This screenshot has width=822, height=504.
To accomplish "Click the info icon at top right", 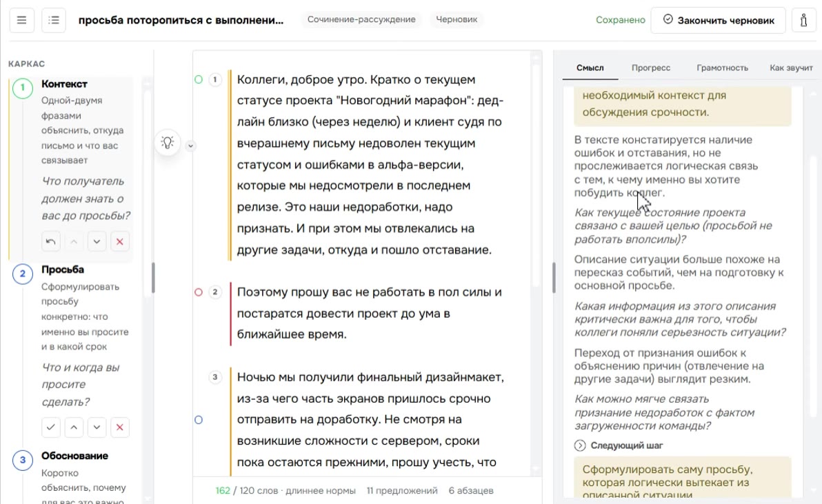I will pyautogui.click(x=803, y=21).
